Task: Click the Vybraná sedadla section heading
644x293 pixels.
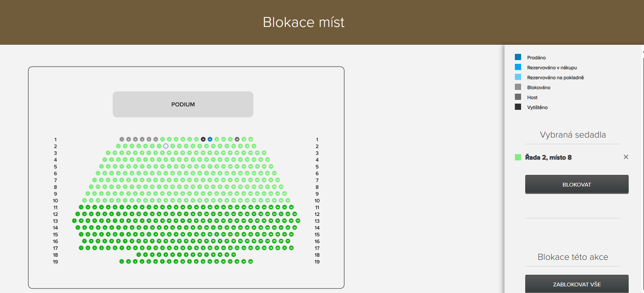Action: point(573,135)
